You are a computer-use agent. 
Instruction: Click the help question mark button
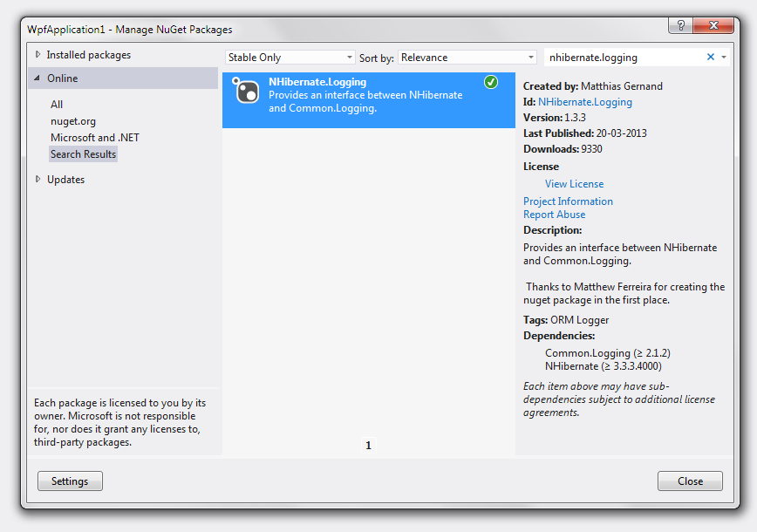(680, 25)
